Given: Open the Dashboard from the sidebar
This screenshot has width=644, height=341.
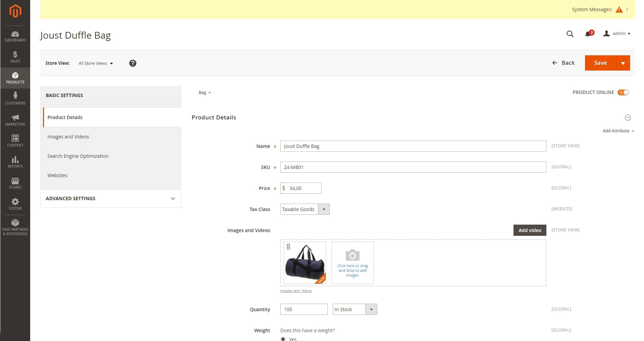Looking at the screenshot, I should pos(15,36).
